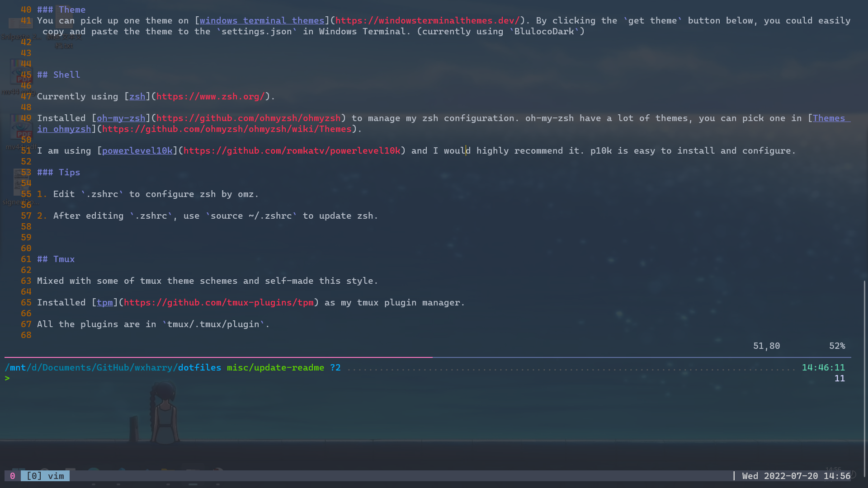Screen dimensions: 868x488
Task: Select the '## Shell' heading
Action: (x=59, y=75)
